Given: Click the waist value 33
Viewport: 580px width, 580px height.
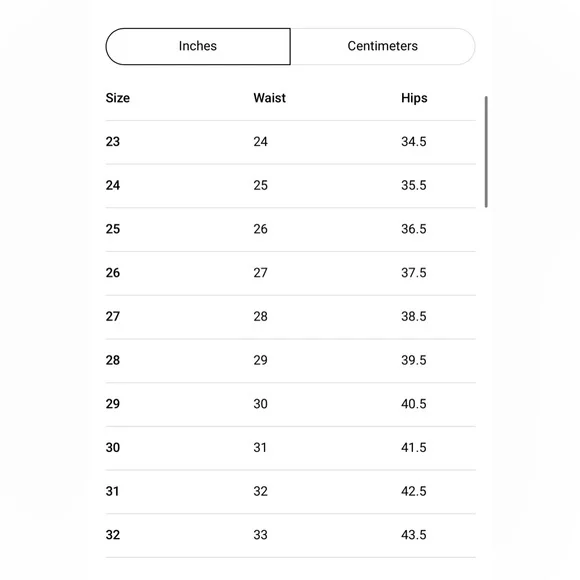Looking at the screenshot, I should coord(260,535).
